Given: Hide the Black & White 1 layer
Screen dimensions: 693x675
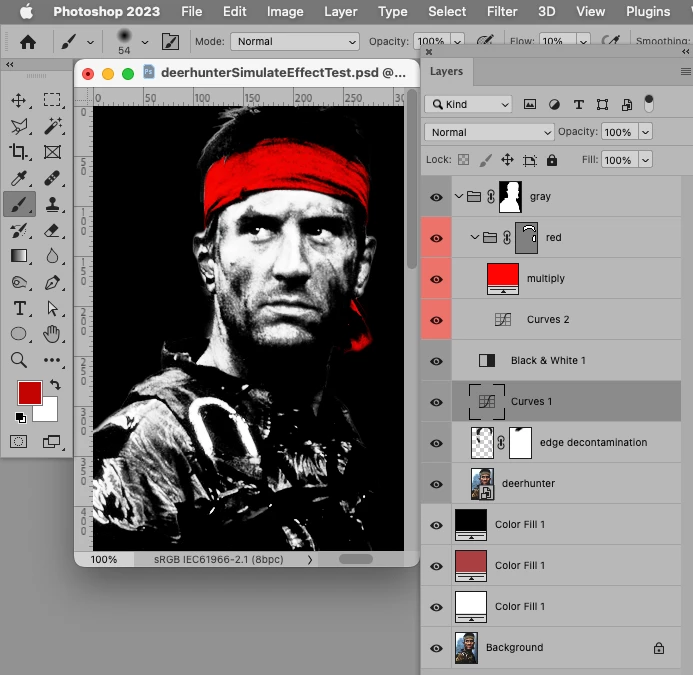Looking at the screenshot, I should [436, 361].
